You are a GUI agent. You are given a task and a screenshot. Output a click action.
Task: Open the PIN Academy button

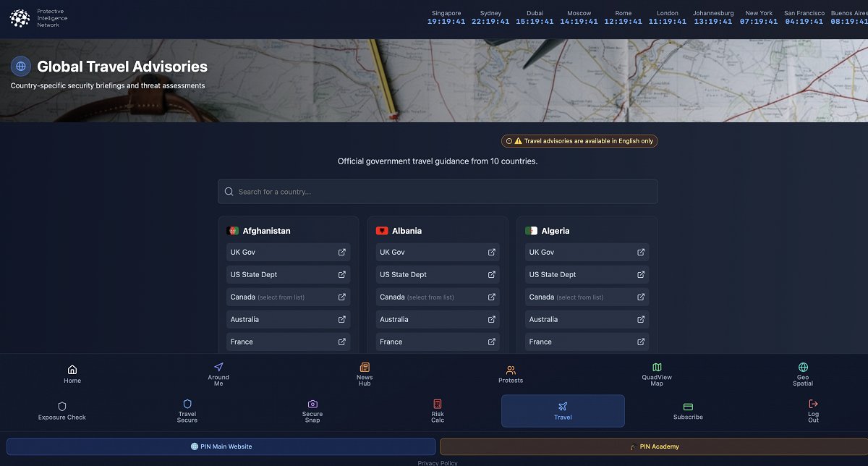coord(655,446)
